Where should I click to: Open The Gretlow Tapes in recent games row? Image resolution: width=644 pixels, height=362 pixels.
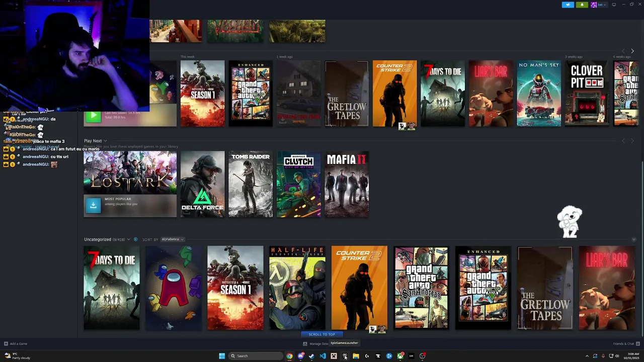tap(347, 94)
